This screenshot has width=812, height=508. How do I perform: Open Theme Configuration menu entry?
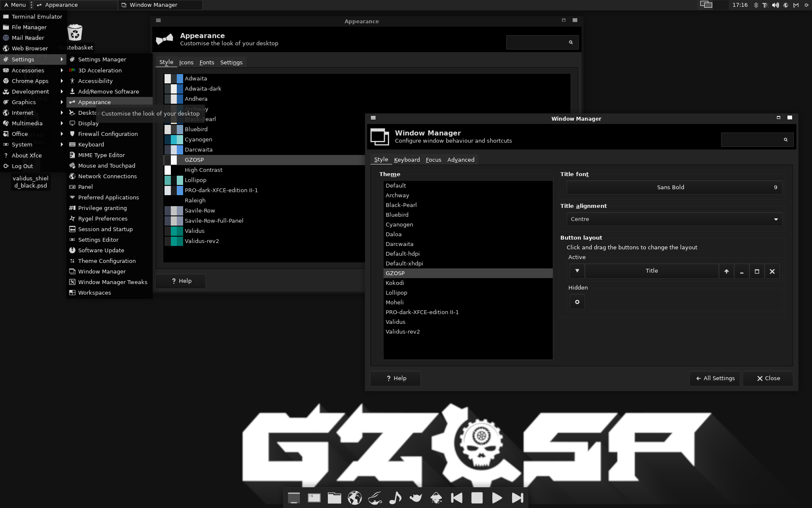[x=110, y=261]
